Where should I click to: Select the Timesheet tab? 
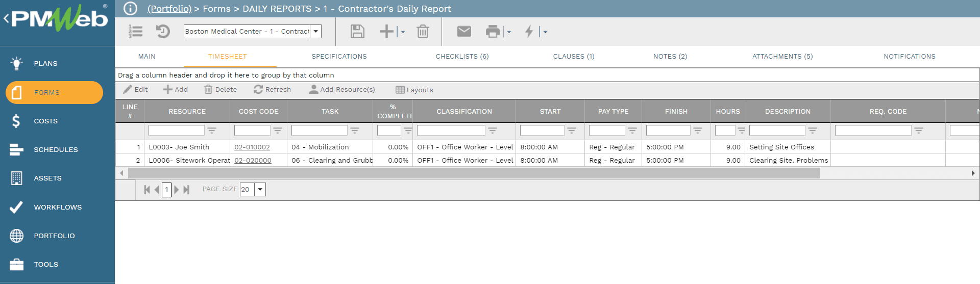click(x=228, y=57)
